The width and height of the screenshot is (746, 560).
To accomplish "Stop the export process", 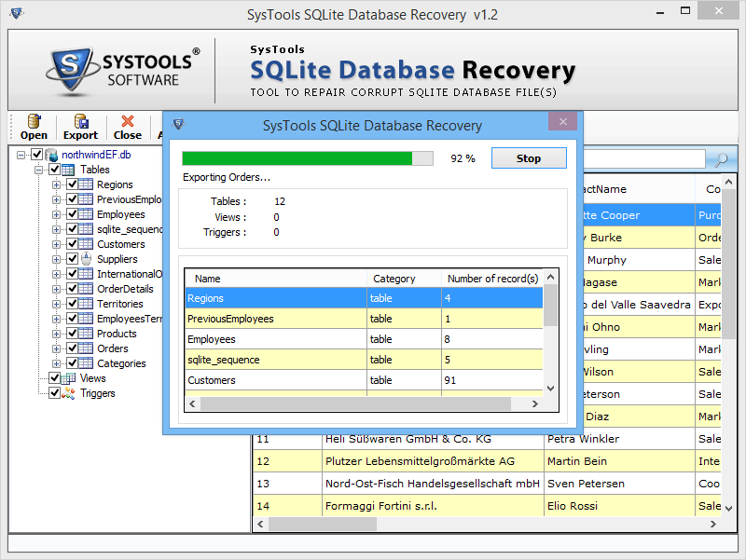I will [x=529, y=157].
